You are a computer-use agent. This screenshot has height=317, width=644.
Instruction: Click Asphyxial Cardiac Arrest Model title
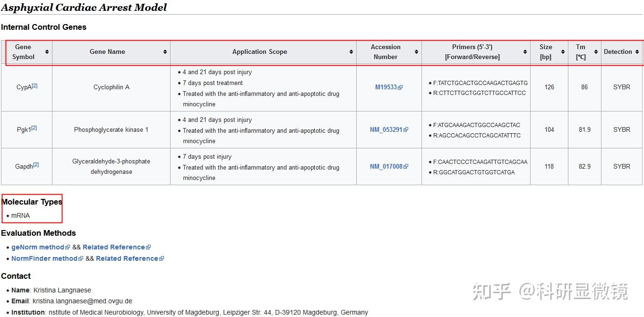tap(84, 7)
